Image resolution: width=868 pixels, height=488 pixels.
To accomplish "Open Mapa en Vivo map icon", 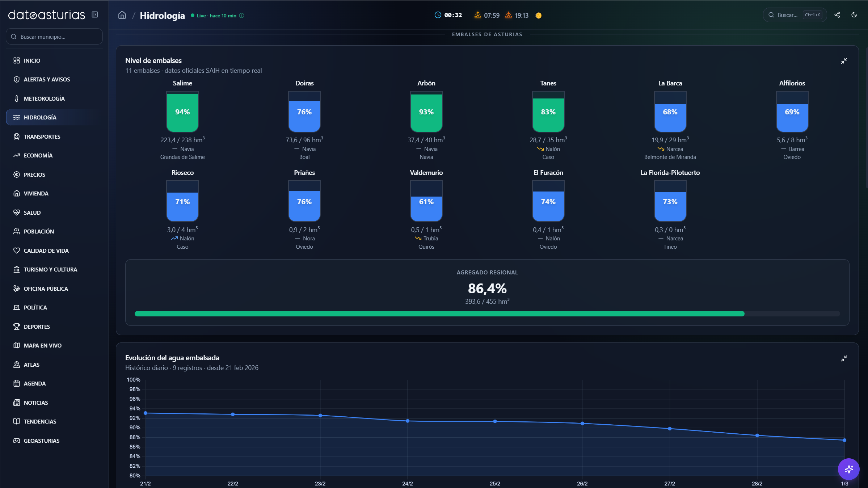I will [x=17, y=345].
